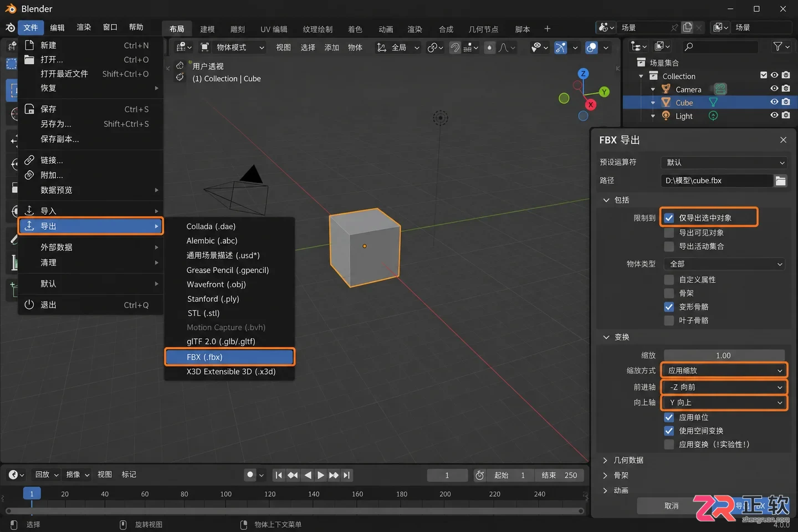Select FBX (.fbx) in the export submenu
The width and height of the screenshot is (798, 532).
230,357
